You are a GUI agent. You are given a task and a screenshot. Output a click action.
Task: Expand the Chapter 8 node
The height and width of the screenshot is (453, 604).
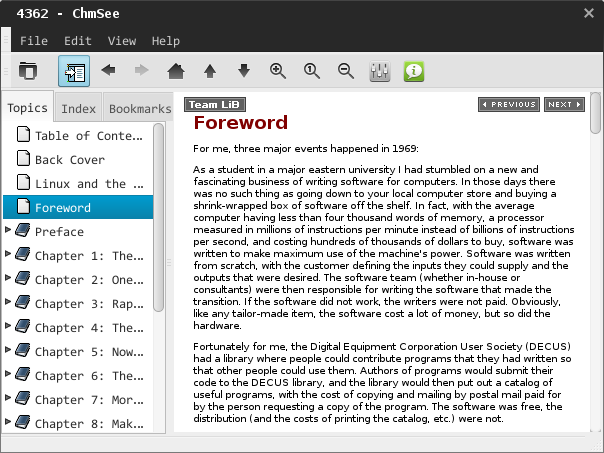click(x=8, y=422)
